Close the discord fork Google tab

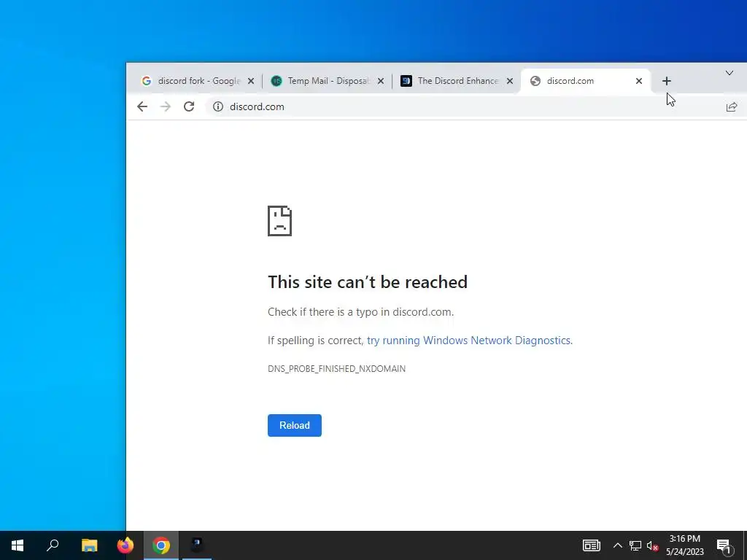click(x=251, y=81)
